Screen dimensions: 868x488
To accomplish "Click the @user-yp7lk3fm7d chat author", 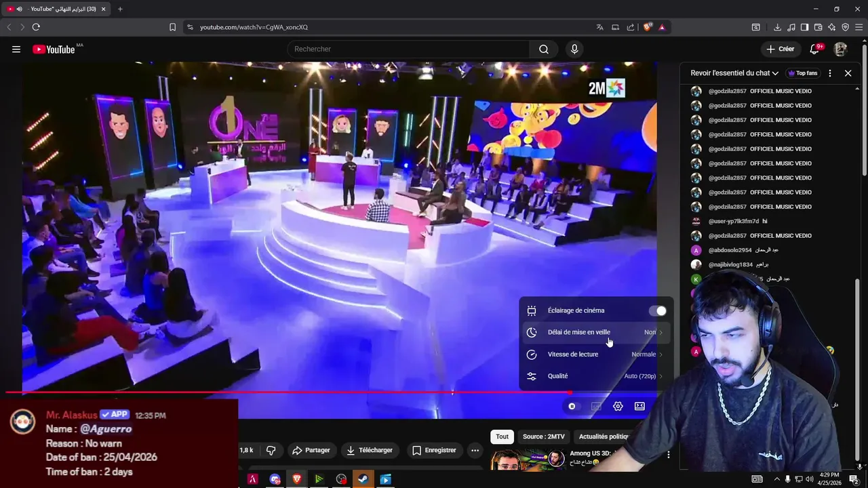I will (734, 221).
